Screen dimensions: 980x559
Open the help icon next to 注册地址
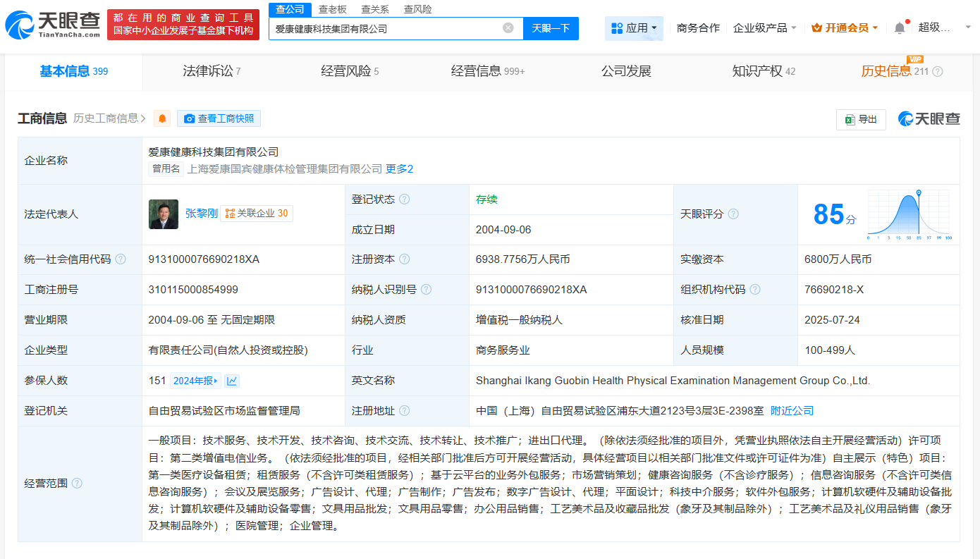(405, 411)
